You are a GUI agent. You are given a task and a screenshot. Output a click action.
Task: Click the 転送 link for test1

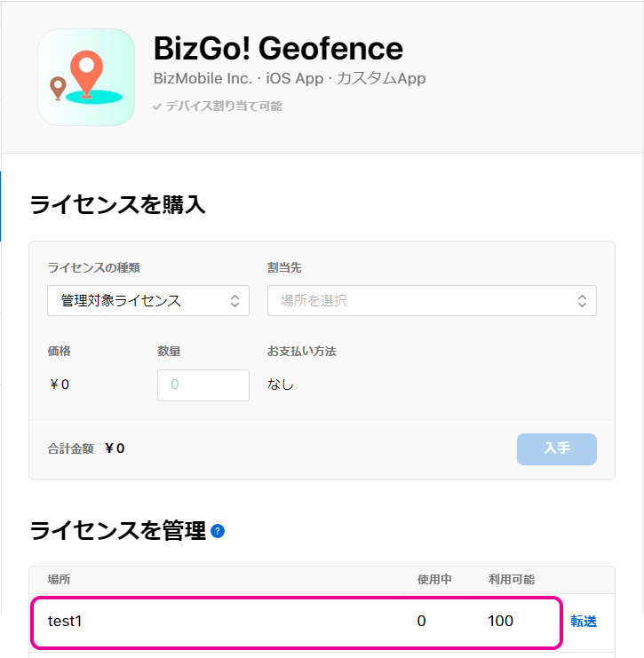pyautogui.click(x=584, y=622)
